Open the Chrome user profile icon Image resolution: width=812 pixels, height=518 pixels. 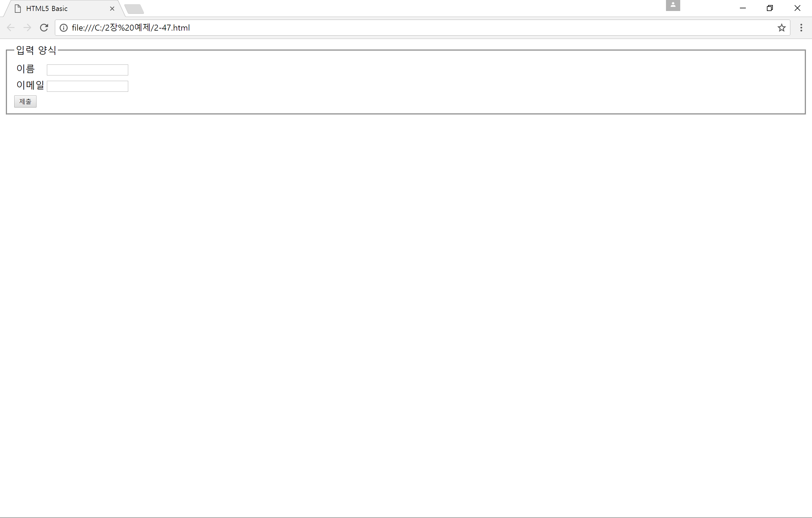tap(673, 5)
